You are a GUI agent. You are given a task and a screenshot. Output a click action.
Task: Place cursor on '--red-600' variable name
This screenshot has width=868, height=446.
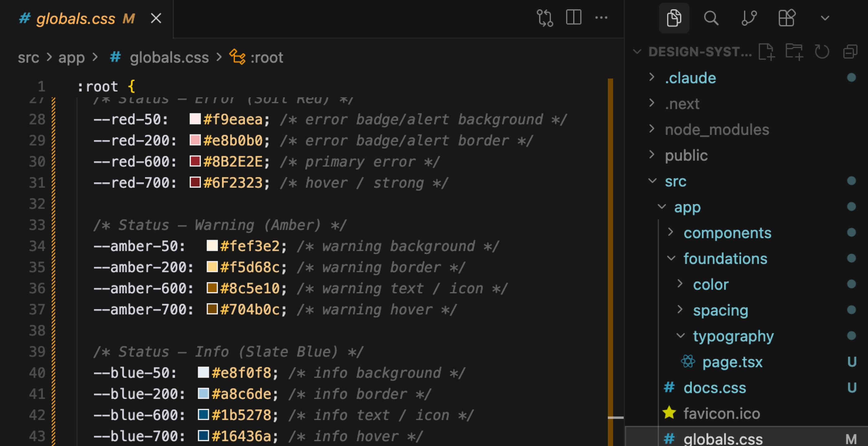click(131, 162)
